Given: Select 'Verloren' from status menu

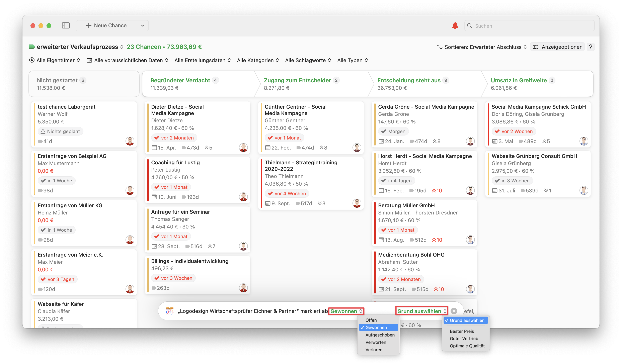Looking at the screenshot, I should pos(374,349).
